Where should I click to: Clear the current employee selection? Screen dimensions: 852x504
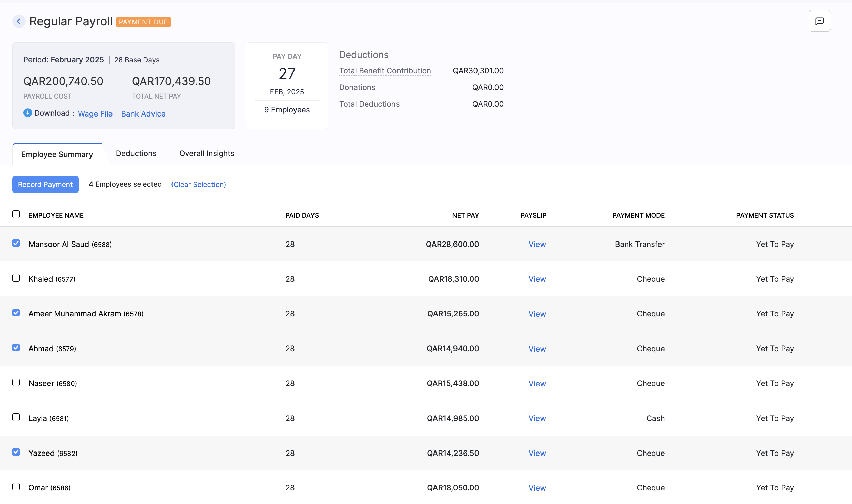[x=198, y=184]
